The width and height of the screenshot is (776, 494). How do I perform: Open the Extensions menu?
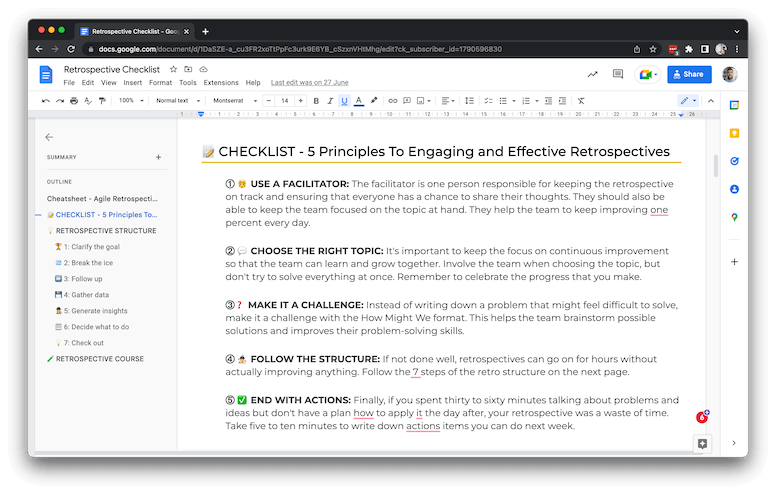(x=221, y=83)
